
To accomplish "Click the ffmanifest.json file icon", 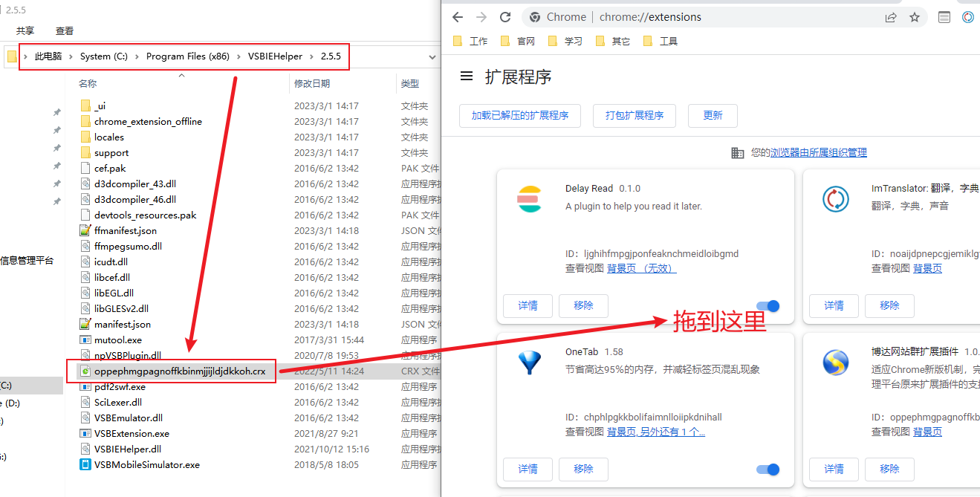I will [85, 231].
